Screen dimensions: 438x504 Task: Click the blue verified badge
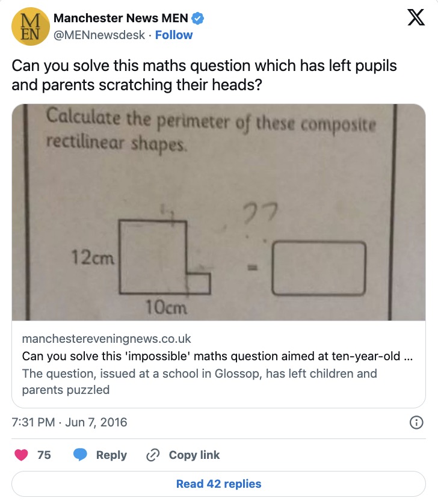coord(198,18)
